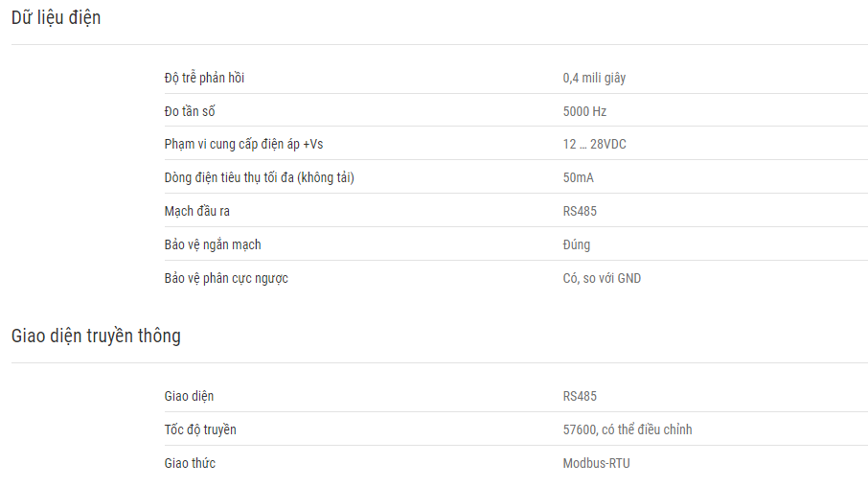Click the '0,4 mili giây' value
This screenshot has height=487, width=868.
pos(594,78)
